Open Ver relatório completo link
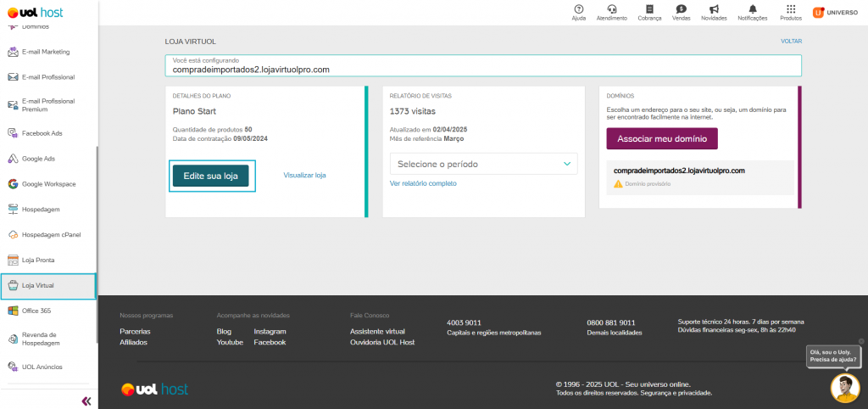This screenshot has height=409, width=868. pyautogui.click(x=424, y=183)
